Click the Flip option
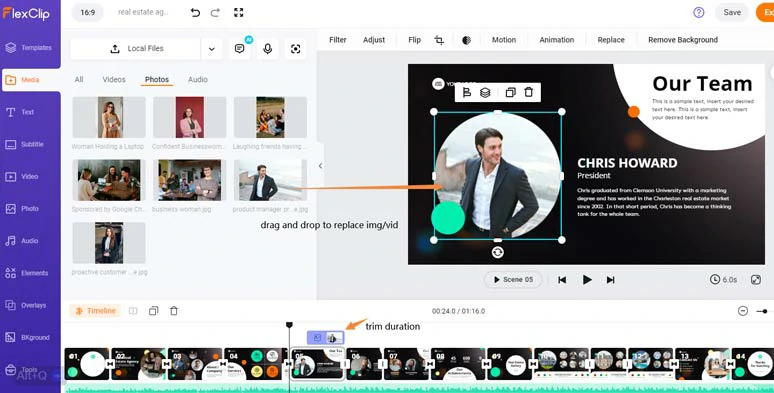 [415, 40]
